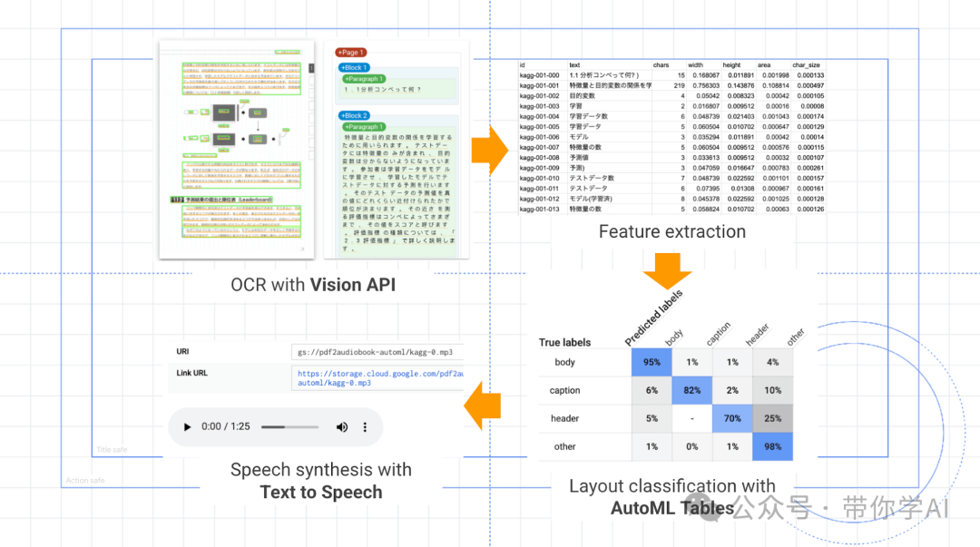980x547 pixels.
Task: Expand +Paragraph 1 under Block 2
Action: coord(364,127)
